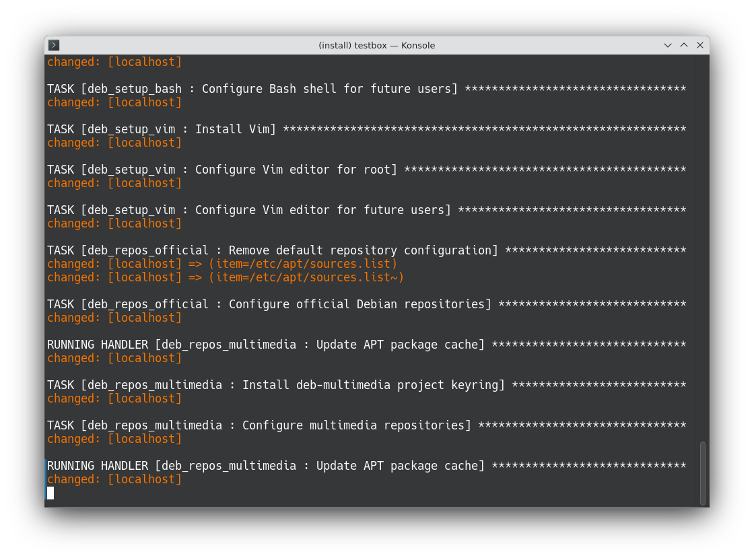
Task: Click the "item=/etc/apt/sources.list" line without tilde
Action: [222, 264]
